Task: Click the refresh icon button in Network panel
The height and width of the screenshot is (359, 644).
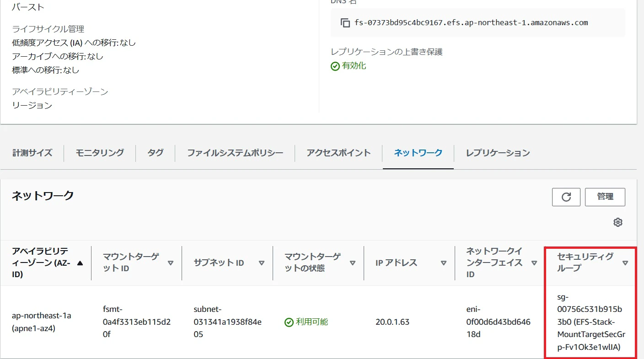Action: point(566,197)
